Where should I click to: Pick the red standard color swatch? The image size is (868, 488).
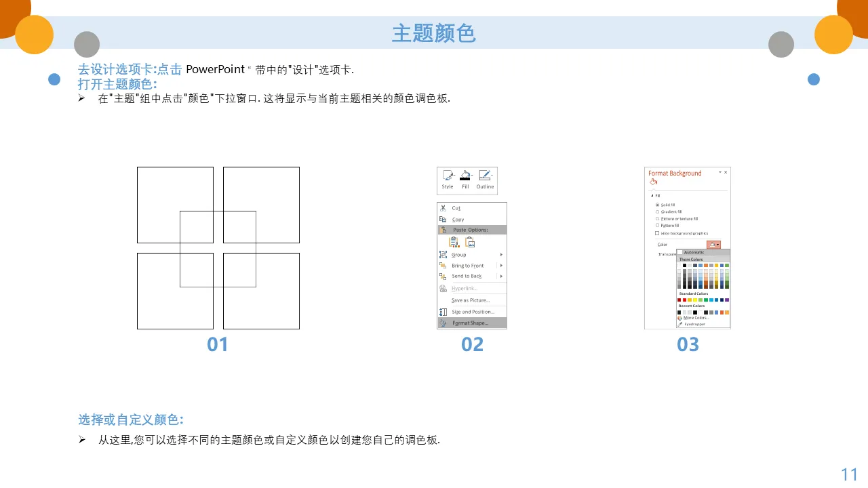[684, 300]
